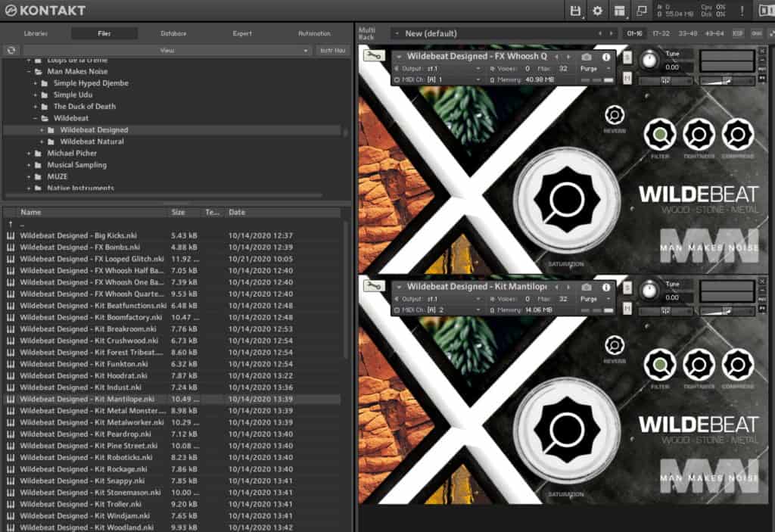The width and height of the screenshot is (775, 532).
Task: Open workspace layout management icon
Action: [619, 11]
